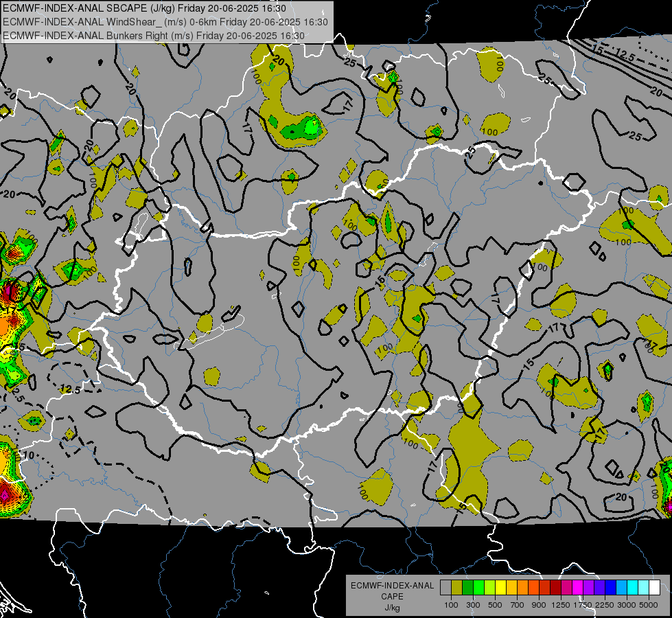The image size is (672, 618).
Task: Select the olive legend color swatch
Action: pyautogui.click(x=457, y=588)
